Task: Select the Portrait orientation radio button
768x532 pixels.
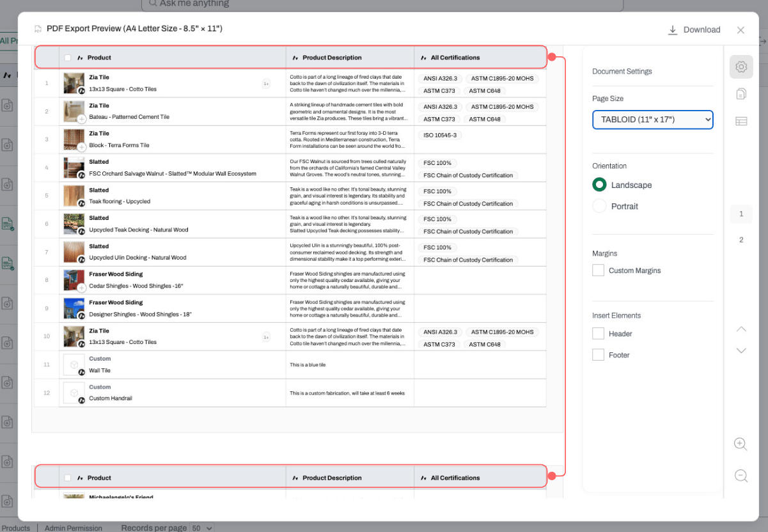Action: click(599, 206)
